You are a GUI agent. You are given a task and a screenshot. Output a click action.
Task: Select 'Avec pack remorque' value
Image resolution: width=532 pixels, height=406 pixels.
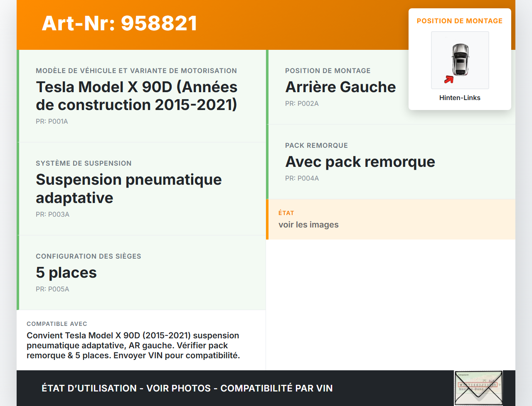pyautogui.click(x=360, y=161)
